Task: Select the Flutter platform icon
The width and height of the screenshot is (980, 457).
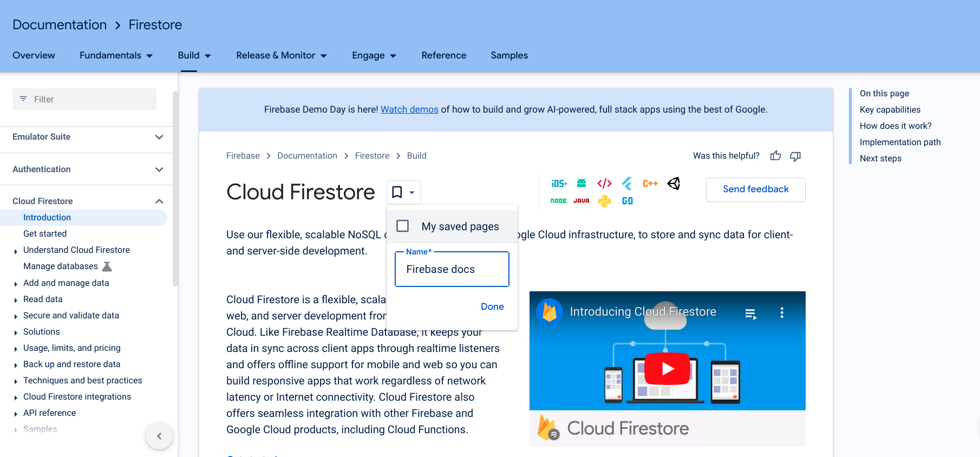Action: (x=627, y=184)
